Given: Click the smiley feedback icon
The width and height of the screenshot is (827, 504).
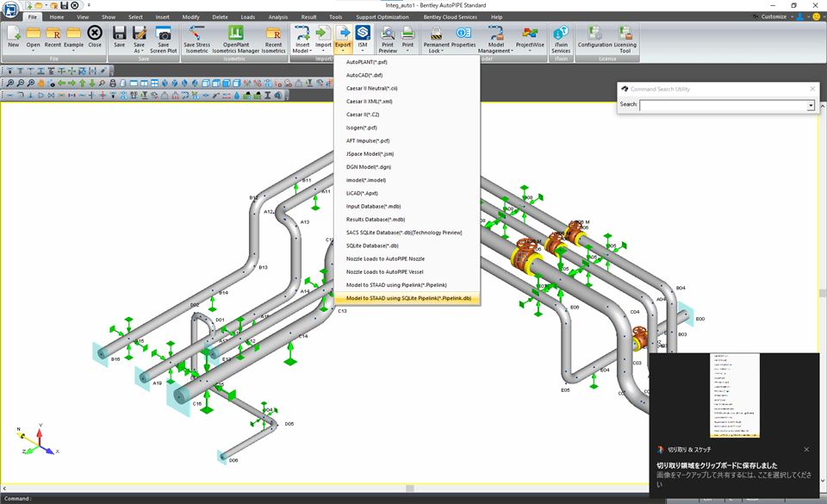Looking at the screenshot, I should 816,17.
